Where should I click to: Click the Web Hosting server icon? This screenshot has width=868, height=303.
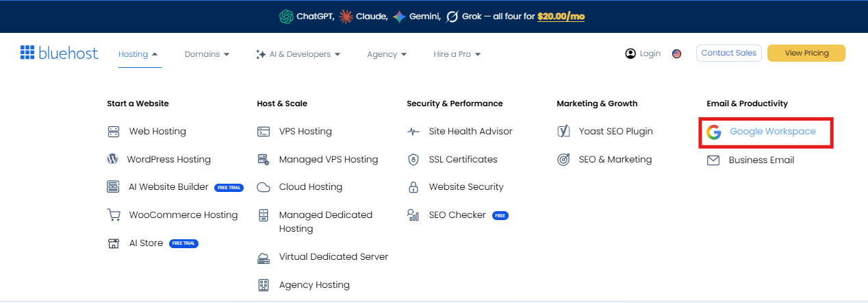click(x=114, y=132)
